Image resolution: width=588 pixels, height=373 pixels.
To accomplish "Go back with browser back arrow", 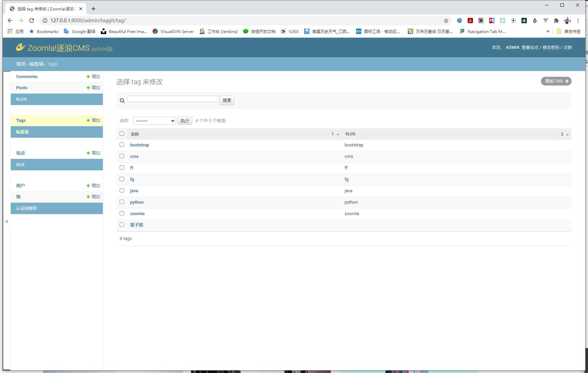I will (x=10, y=21).
